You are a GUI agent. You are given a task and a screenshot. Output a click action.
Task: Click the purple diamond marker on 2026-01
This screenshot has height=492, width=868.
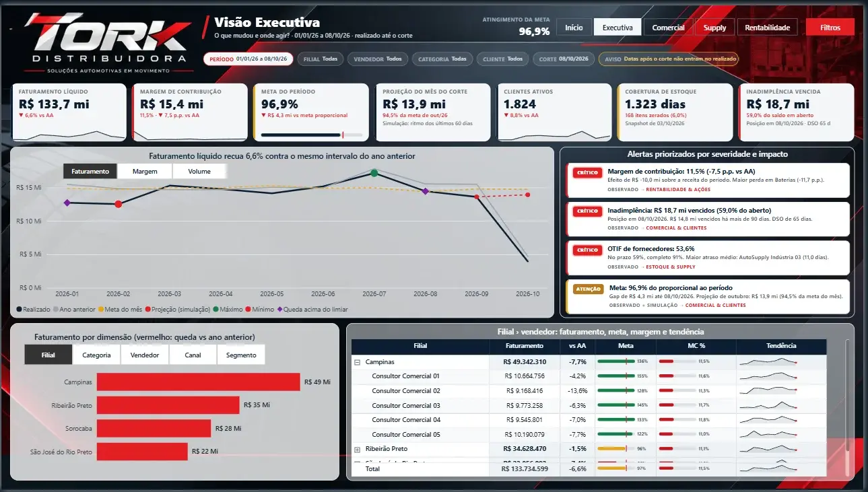click(x=67, y=203)
